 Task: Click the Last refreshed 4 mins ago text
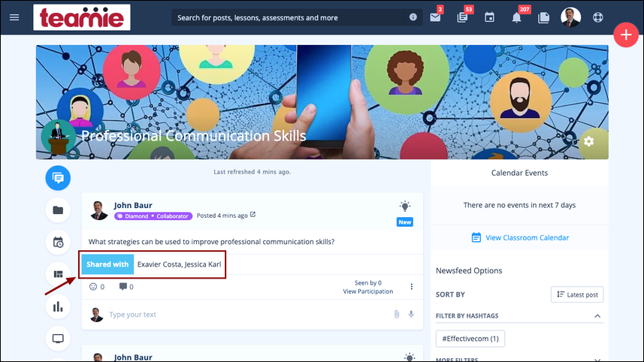[x=252, y=172]
